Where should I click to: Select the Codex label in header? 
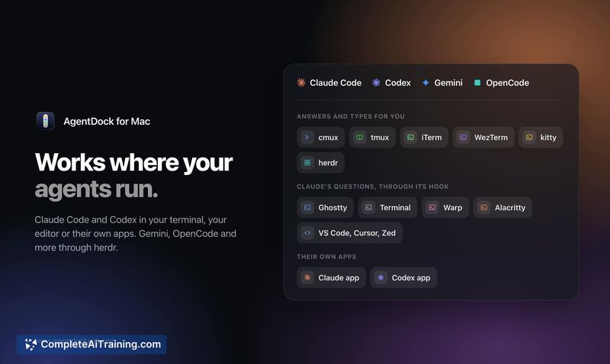pos(397,83)
